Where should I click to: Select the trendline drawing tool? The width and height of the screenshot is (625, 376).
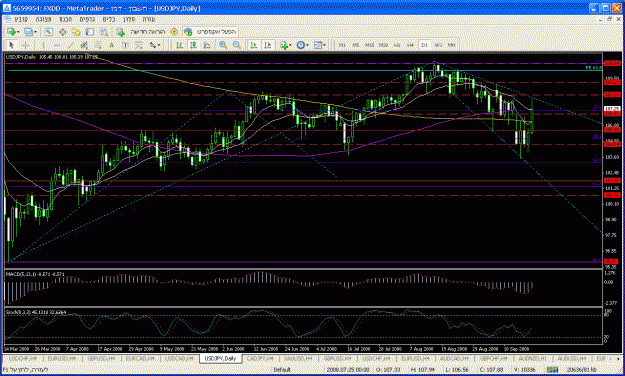(70, 45)
